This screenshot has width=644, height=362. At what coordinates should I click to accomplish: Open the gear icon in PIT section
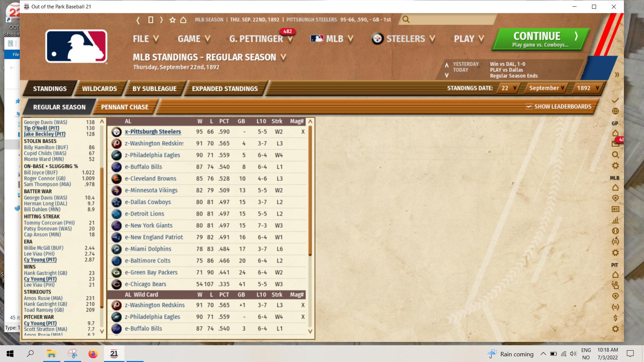tap(615, 329)
